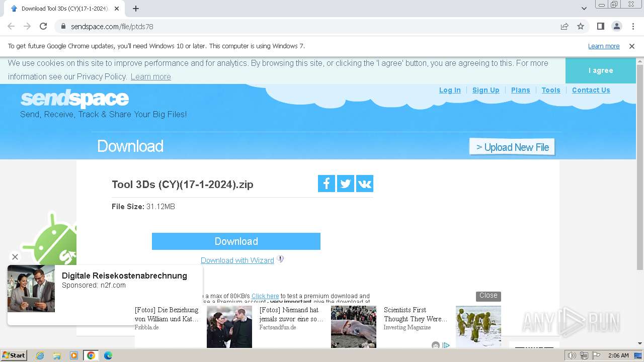
Task: Open File Explorer from taskbar
Action: 57,355
